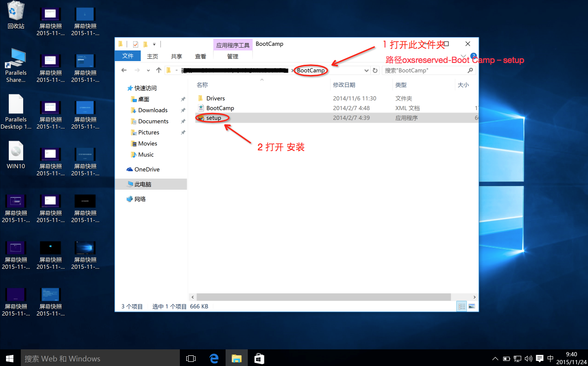The height and width of the screenshot is (366, 588).
Task: Switch to details view in status bar
Action: (x=461, y=306)
